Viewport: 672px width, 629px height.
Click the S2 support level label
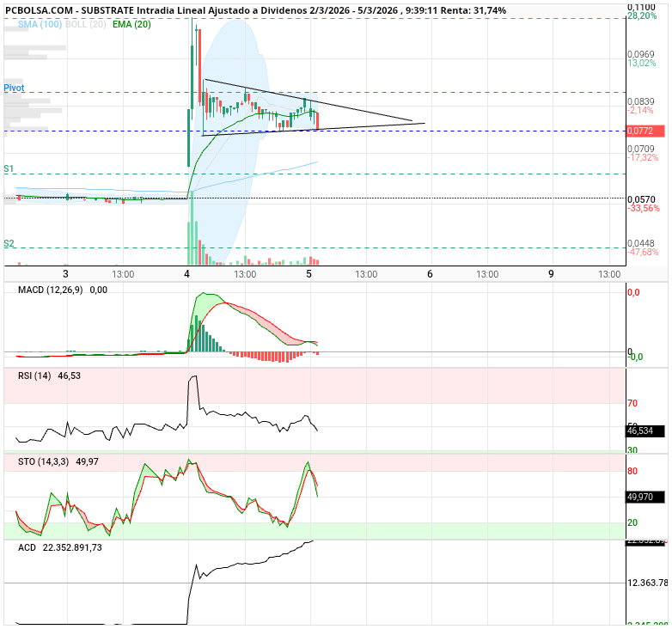click(9, 244)
